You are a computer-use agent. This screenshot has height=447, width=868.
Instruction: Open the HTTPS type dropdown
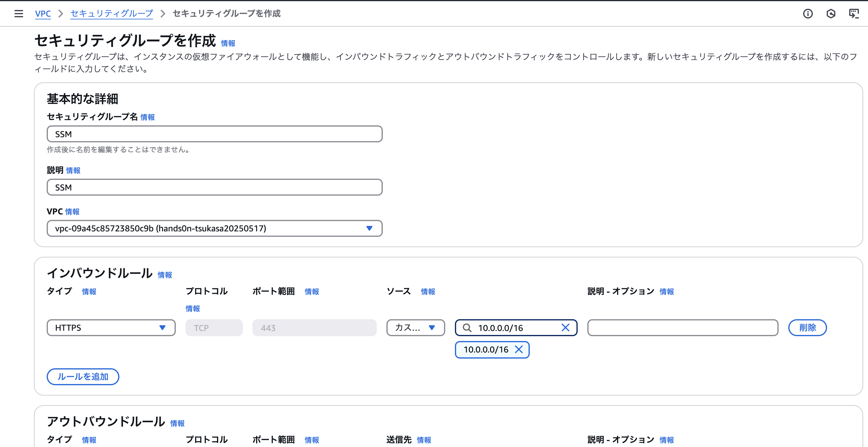click(x=111, y=327)
